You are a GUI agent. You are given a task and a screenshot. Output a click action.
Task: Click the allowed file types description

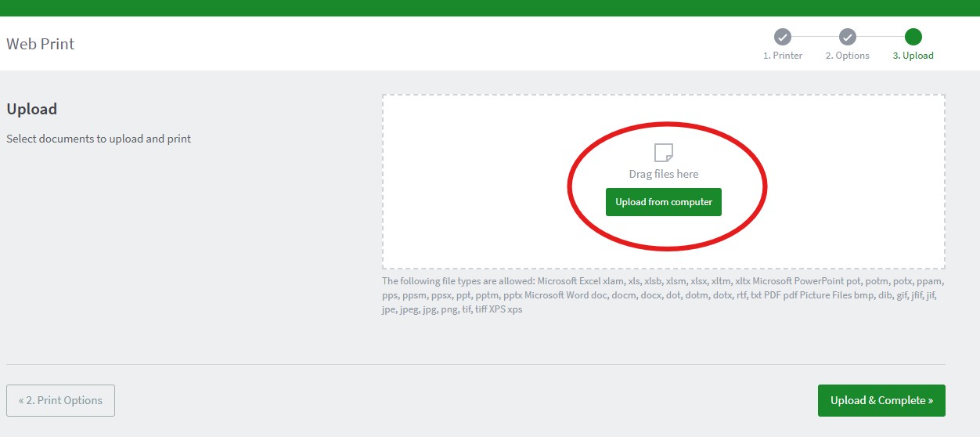[x=664, y=295]
